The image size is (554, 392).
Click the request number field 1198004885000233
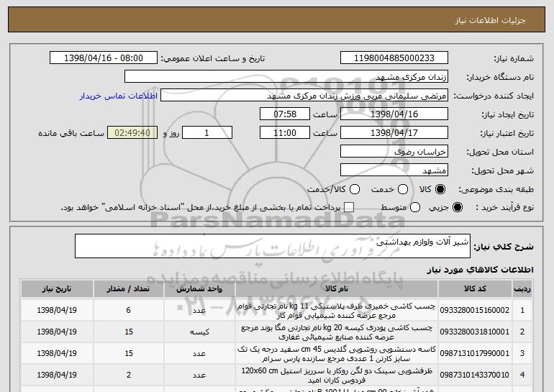pos(394,58)
